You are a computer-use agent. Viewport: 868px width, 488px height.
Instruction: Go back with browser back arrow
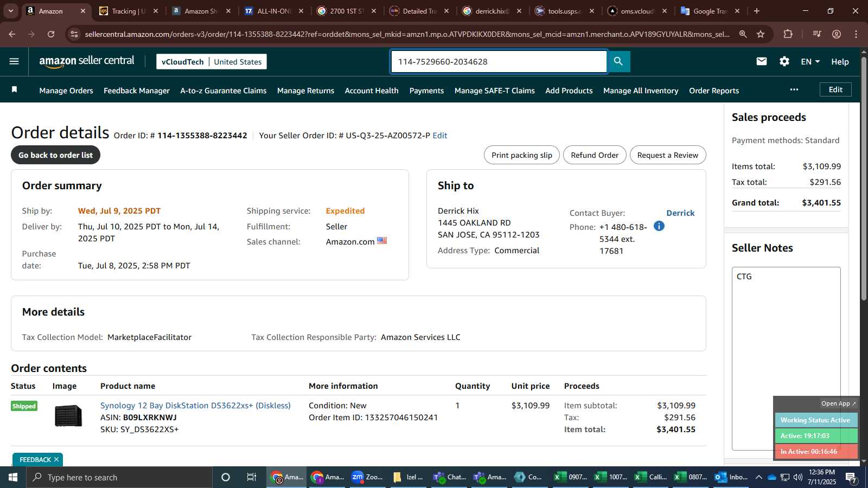coord(12,34)
